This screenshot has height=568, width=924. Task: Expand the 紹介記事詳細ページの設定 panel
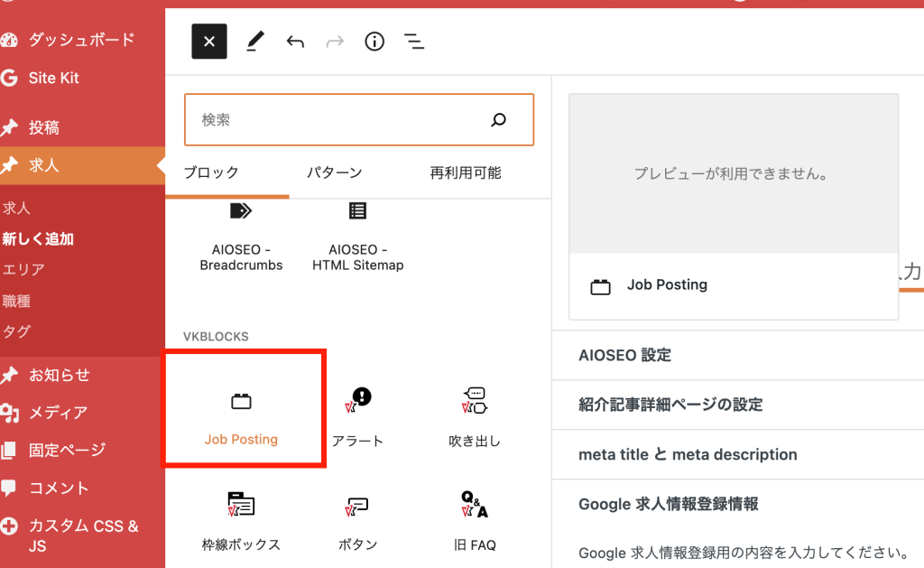(738, 405)
